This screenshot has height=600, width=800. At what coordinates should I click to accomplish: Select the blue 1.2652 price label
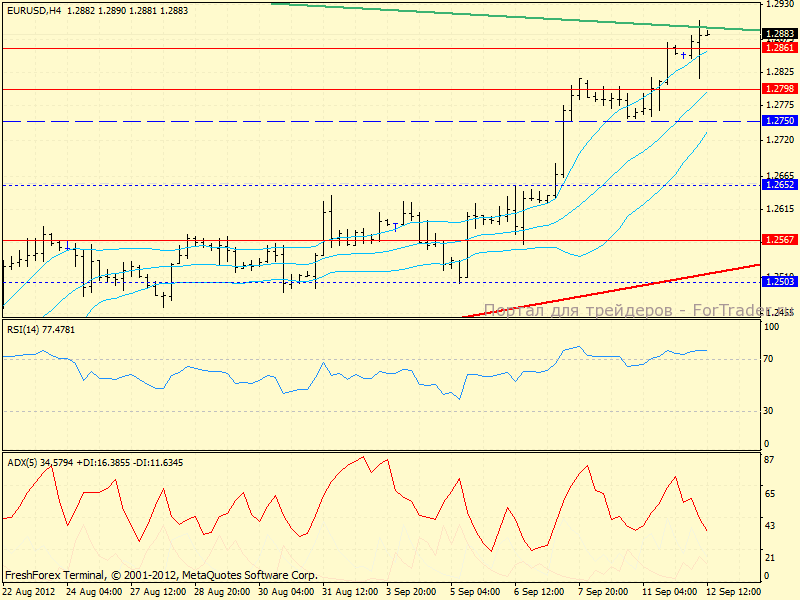[x=779, y=185]
